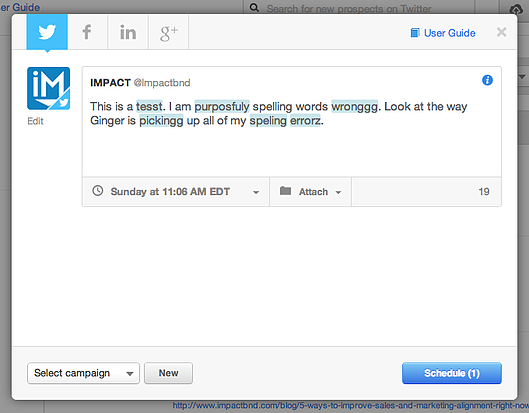The height and width of the screenshot is (413, 529).
Task: Click Edit under the avatar
Action: (35, 121)
